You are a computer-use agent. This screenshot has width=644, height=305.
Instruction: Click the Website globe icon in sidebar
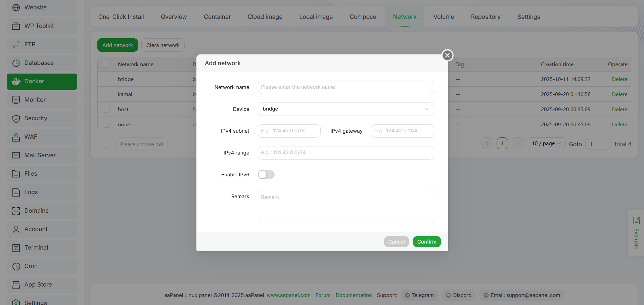click(x=16, y=7)
